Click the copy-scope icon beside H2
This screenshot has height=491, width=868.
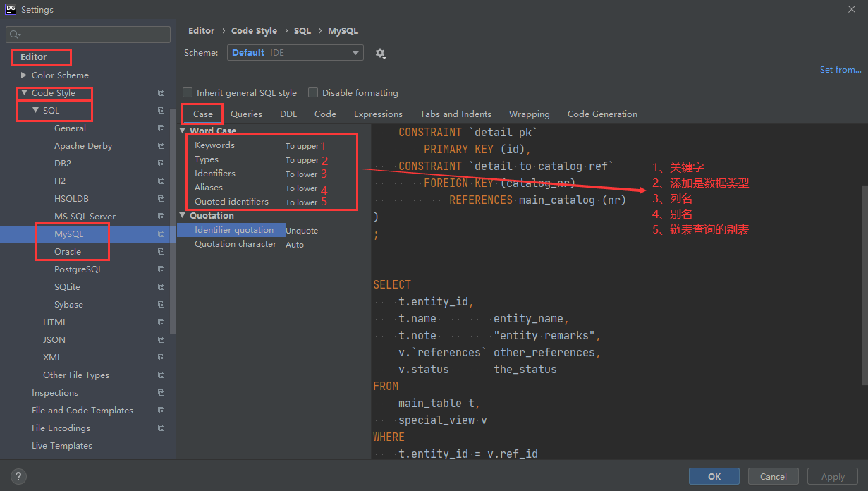tap(161, 181)
